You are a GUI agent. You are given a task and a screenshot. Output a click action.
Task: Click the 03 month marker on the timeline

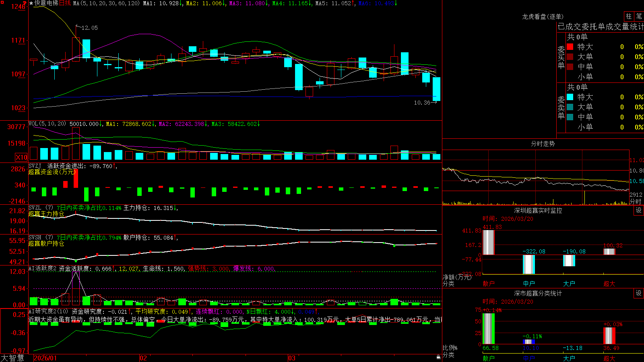[292, 358]
